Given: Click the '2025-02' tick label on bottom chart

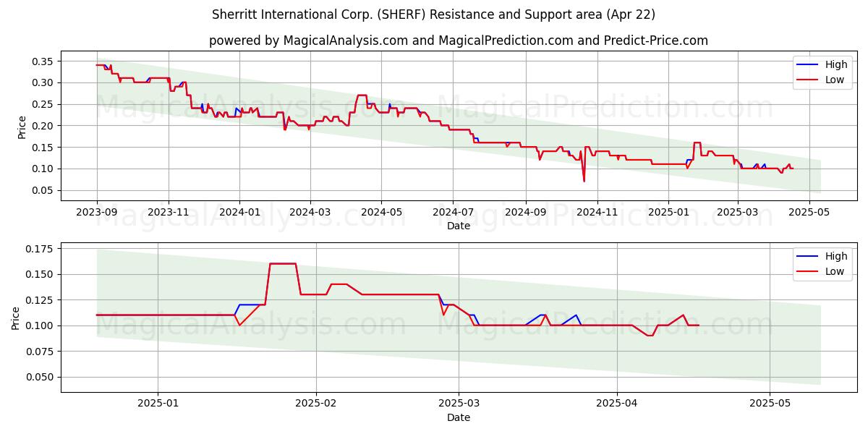Looking at the screenshot, I should 317,404.
